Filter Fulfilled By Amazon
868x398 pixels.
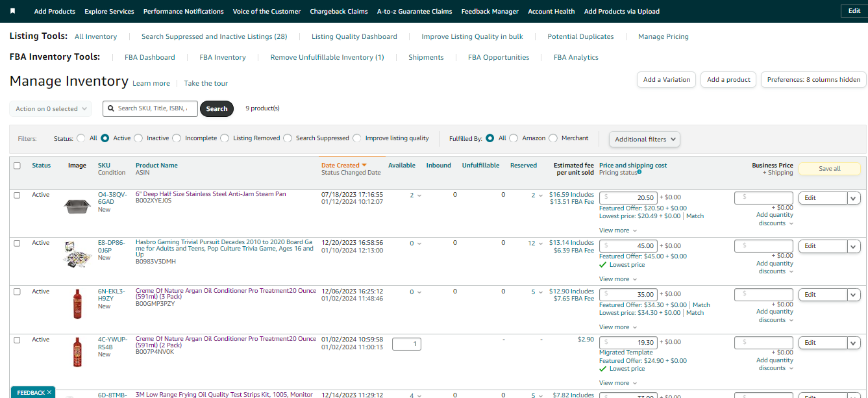(514, 138)
